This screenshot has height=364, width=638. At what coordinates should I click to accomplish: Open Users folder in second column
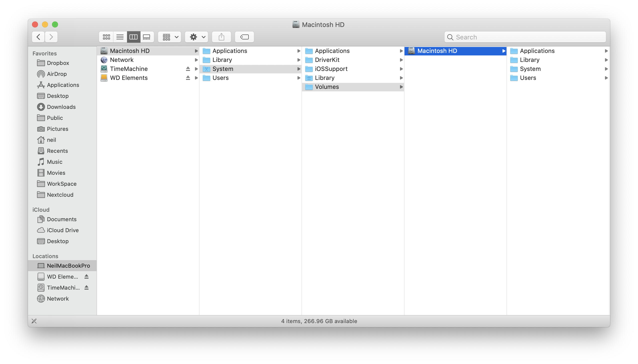pos(250,78)
